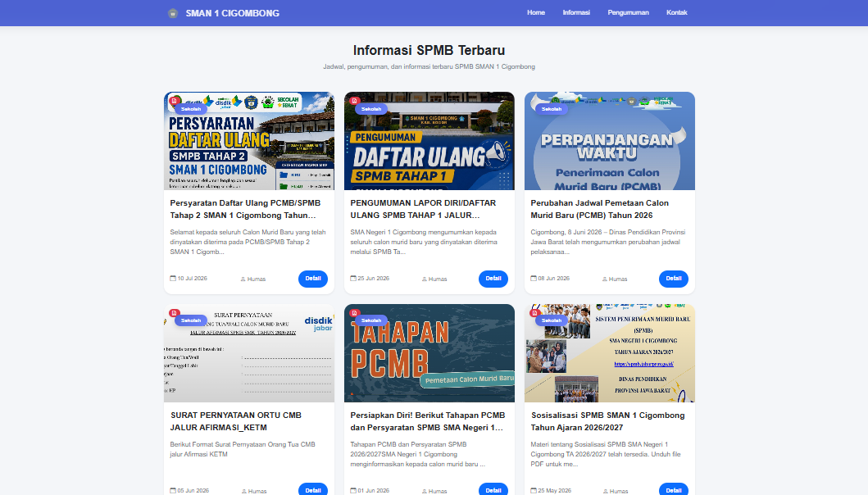Viewport: 868px width, 495px height.
Task: Open Sistem Penerimaan Murid Baru thumbnail
Action: pos(610,353)
